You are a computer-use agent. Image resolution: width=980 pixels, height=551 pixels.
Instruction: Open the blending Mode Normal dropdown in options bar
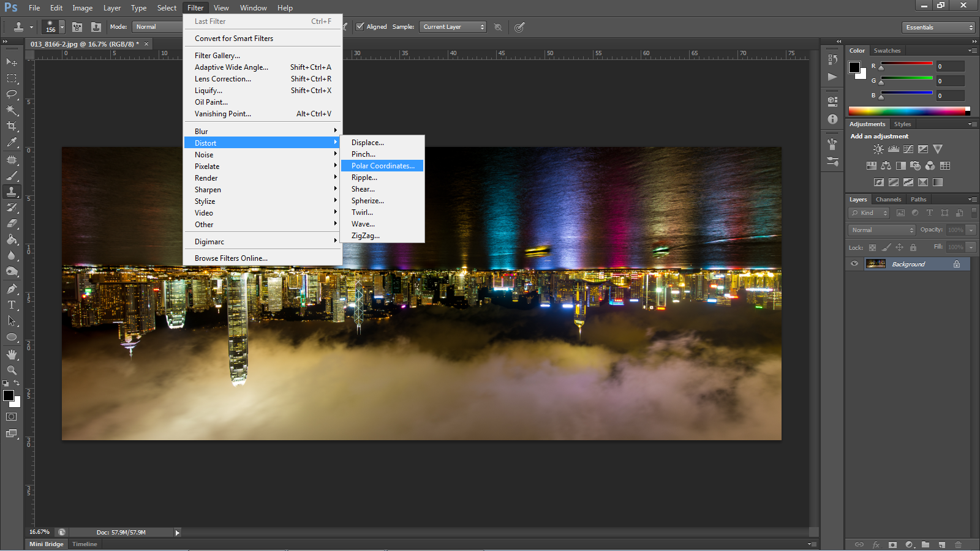pyautogui.click(x=157, y=27)
